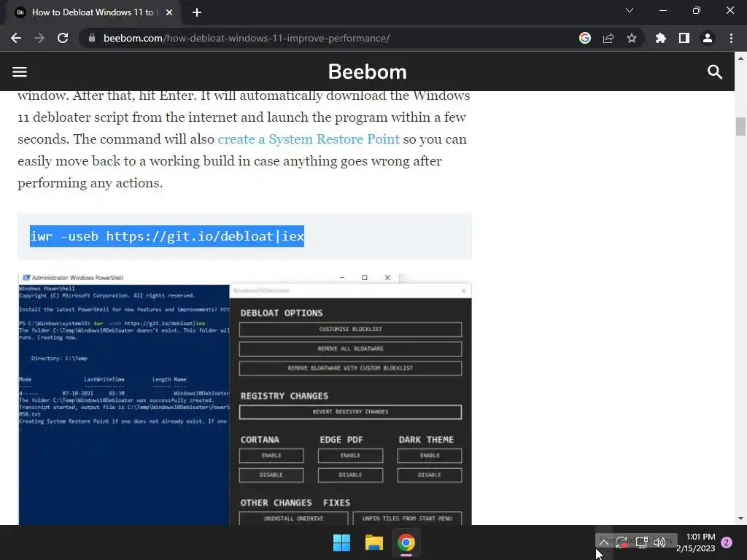Bookmark this tab with star icon

click(x=632, y=38)
